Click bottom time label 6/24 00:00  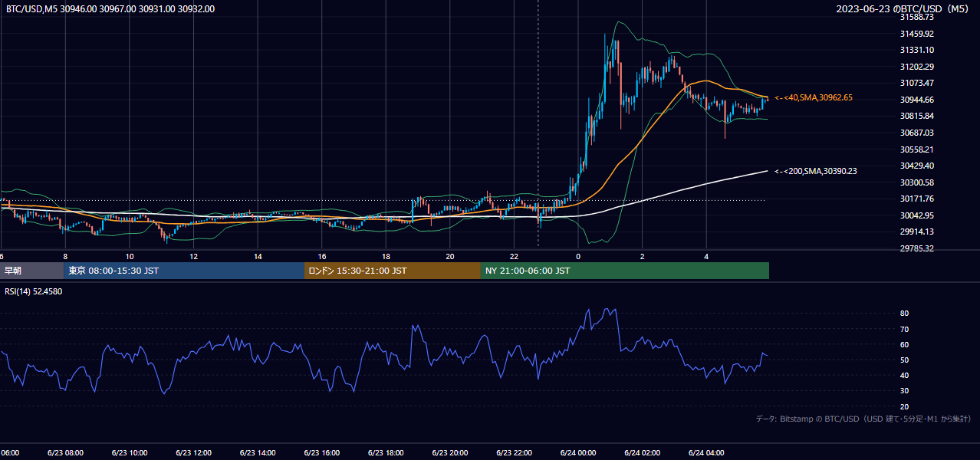click(x=578, y=453)
